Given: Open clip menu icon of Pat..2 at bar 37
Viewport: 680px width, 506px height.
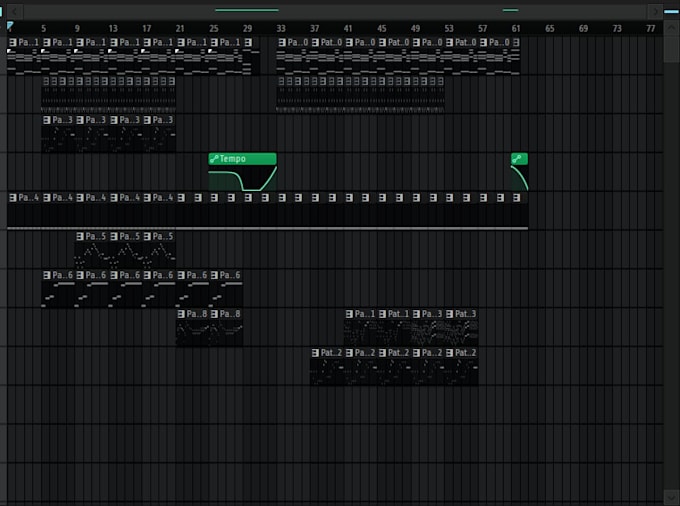Looking at the screenshot, I should tap(315, 353).
